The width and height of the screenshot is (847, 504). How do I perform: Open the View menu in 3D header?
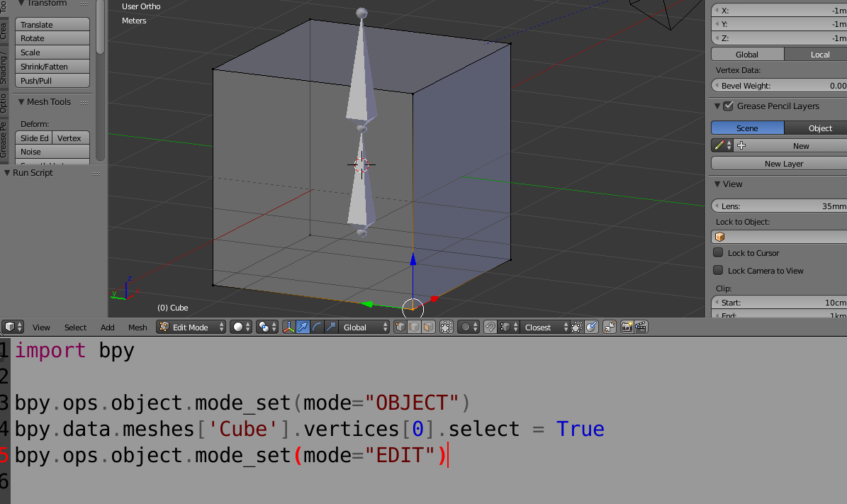[x=41, y=327]
